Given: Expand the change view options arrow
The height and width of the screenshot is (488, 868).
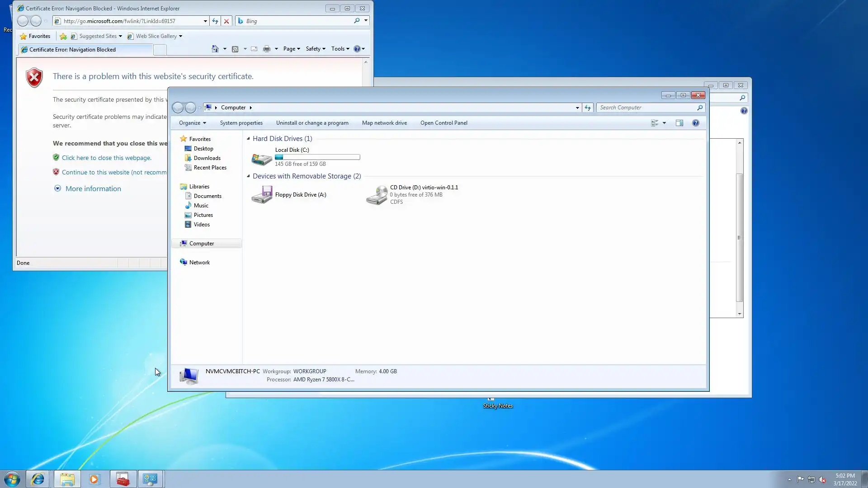Looking at the screenshot, I should (x=664, y=123).
